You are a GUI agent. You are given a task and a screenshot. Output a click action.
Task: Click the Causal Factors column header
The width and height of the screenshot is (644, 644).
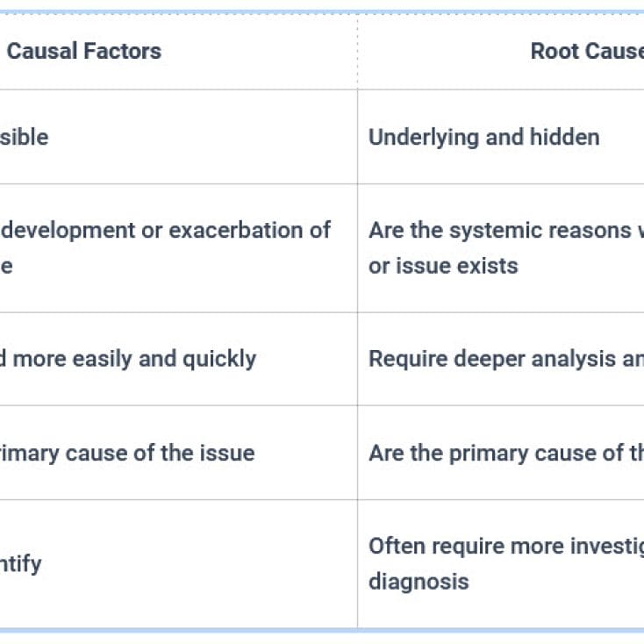click(x=84, y=51)
